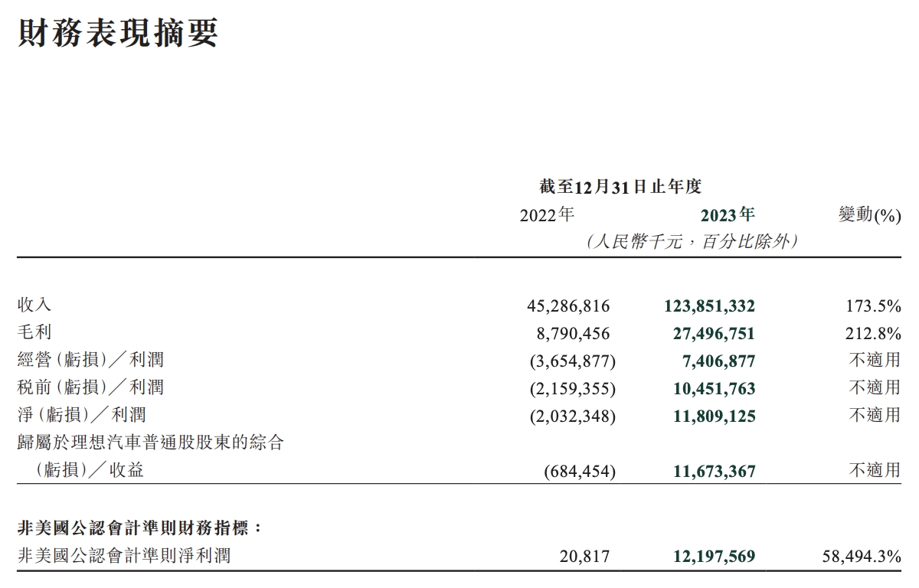Click the 2022 revenue value 45,286,816

(x=568, y=306)
